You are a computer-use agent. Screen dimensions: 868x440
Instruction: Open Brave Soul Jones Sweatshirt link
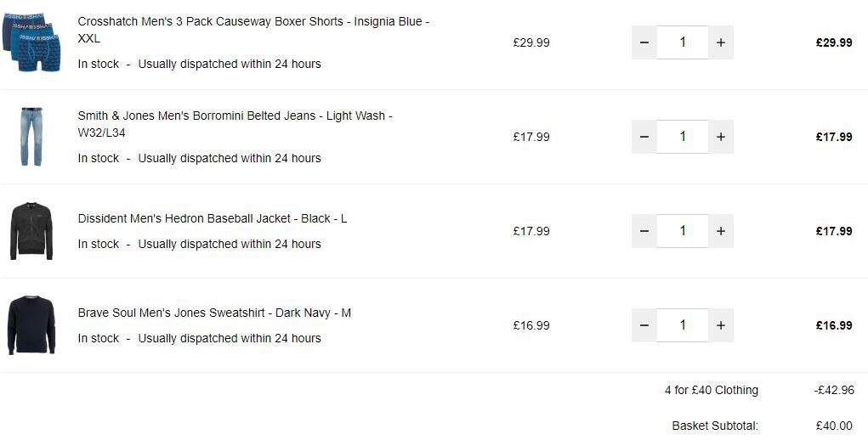214,313
